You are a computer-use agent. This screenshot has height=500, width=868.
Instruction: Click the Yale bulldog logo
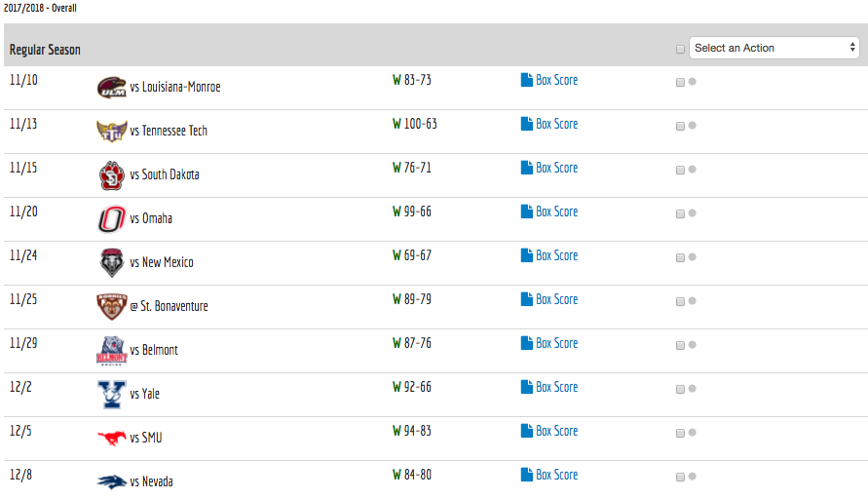point(111,395)
